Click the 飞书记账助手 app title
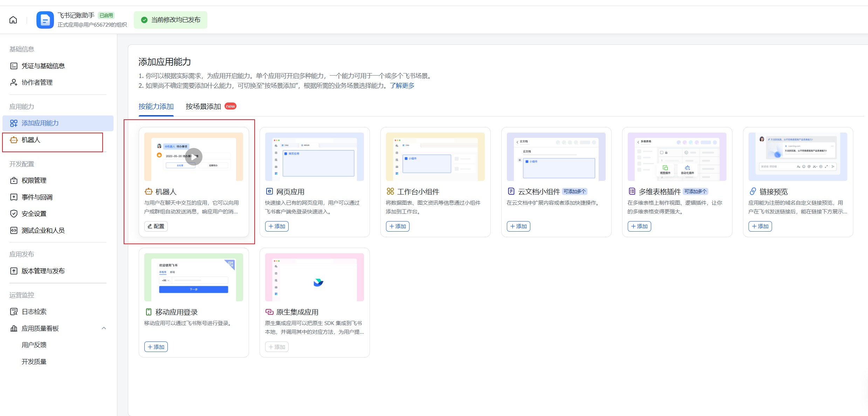Viewport: 868px width, 416px height. pyautogui.click(x=76, y=15)
